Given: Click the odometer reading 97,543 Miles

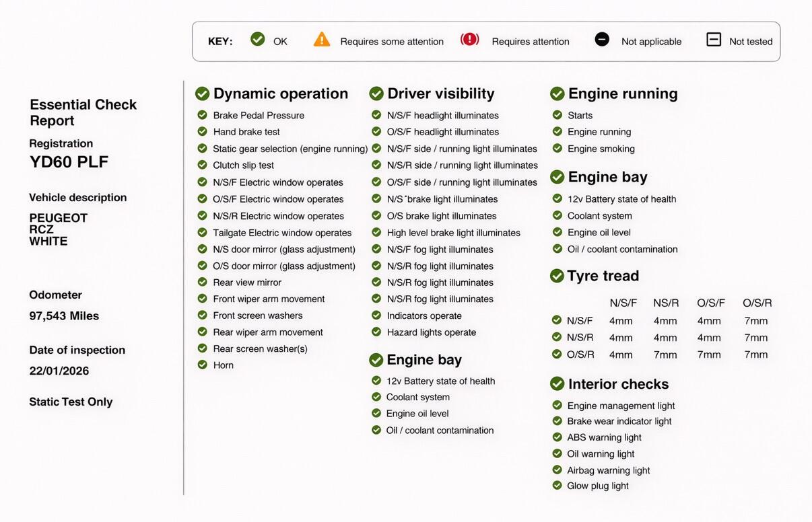Looking at the screenshot, I should [64, 315].
